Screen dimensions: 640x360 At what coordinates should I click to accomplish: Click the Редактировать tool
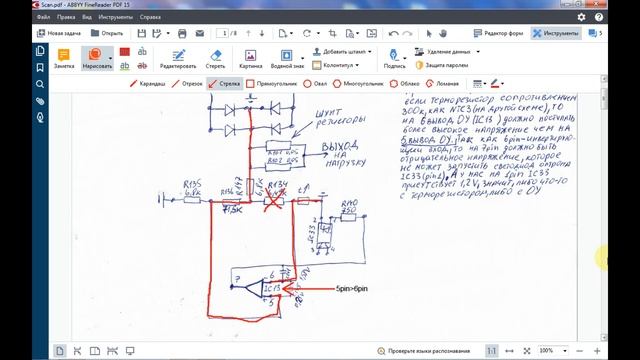(178, 58)
